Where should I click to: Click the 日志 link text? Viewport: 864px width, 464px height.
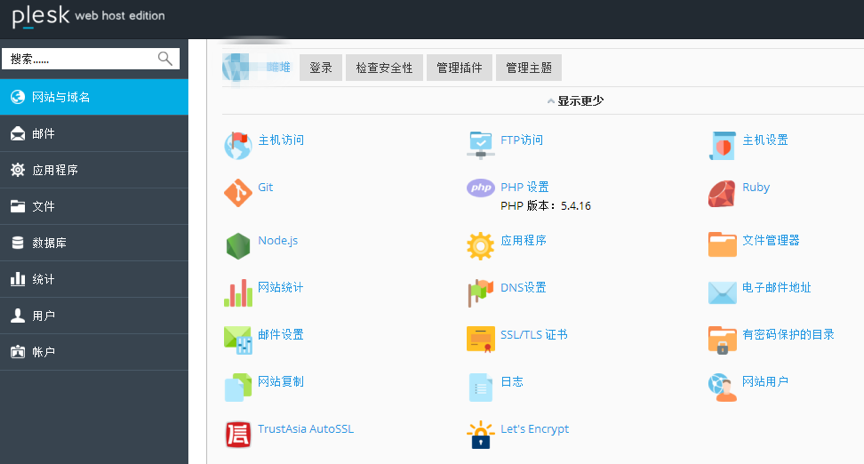[512, 381]
